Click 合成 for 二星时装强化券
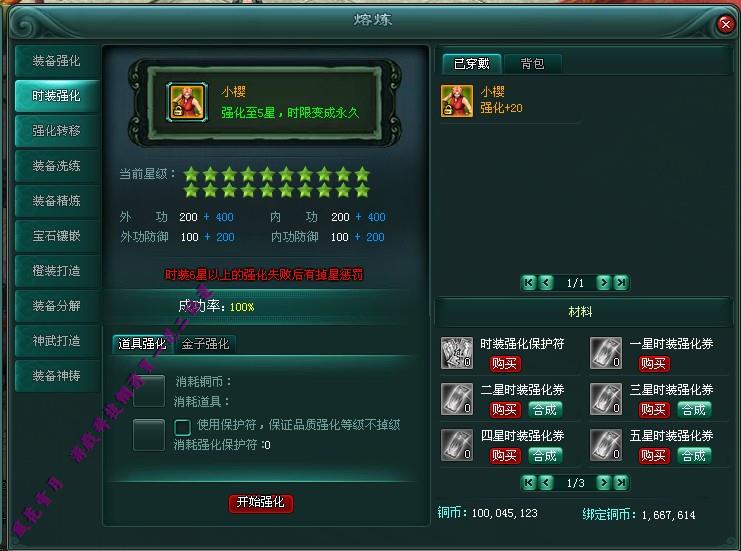The image size is (741, 551). click(545, 409)
